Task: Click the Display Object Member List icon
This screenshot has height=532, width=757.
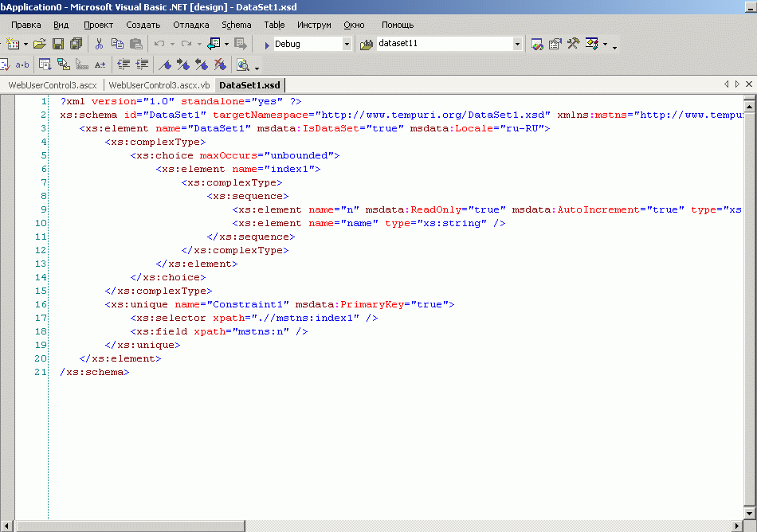Action: coord(45,65)
